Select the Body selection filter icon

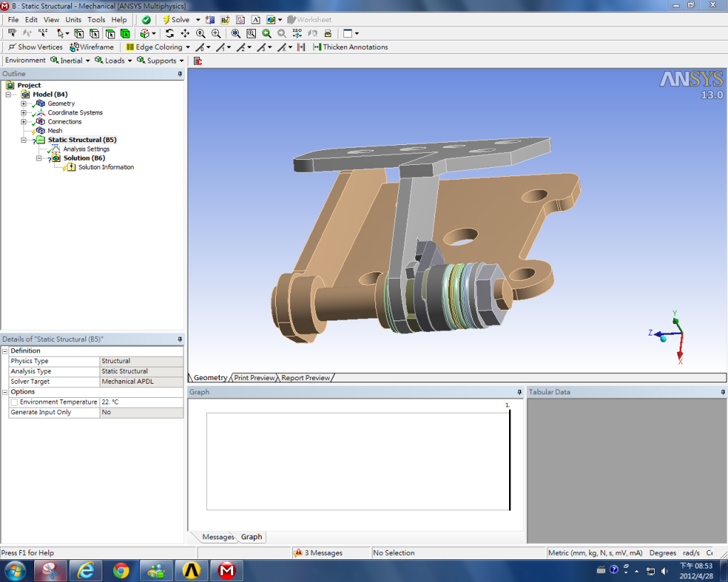pyautogui.click(x=125, y=33)
